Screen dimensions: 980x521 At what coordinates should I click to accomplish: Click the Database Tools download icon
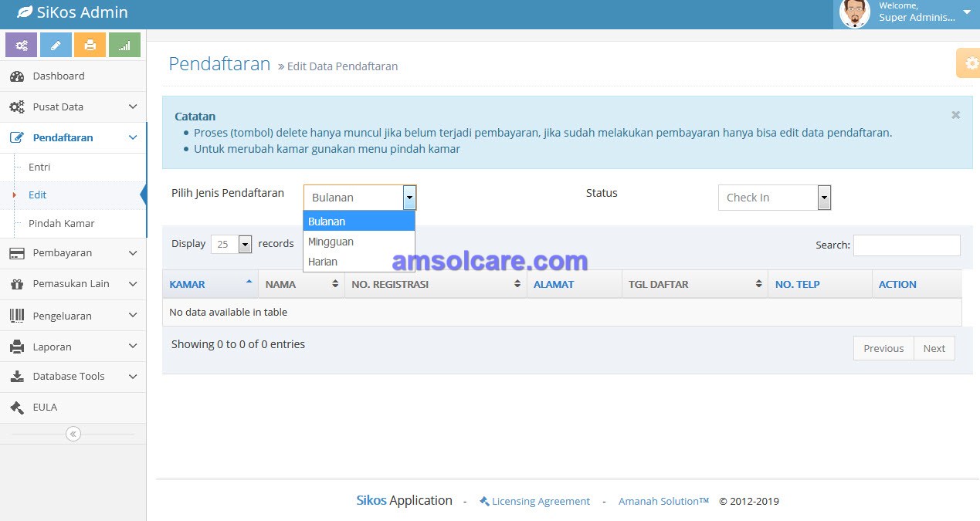(x=17, y=377)
